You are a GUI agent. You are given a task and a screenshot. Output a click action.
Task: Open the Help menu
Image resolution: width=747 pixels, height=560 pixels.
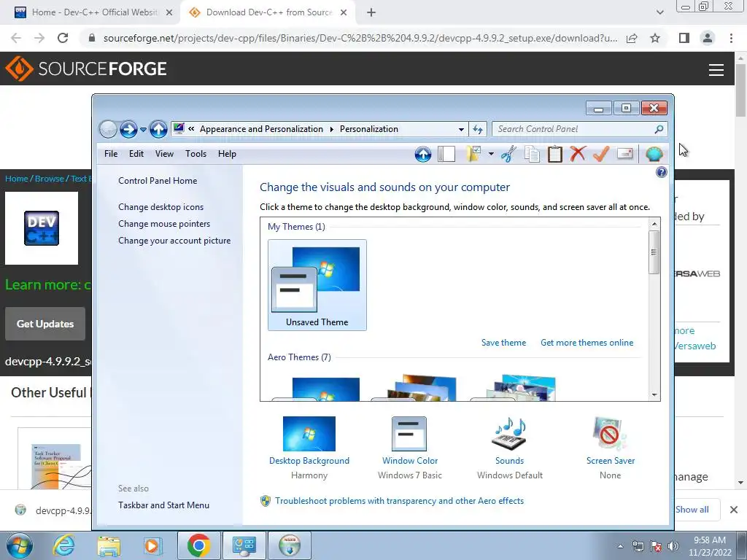(x=228, y=154)
